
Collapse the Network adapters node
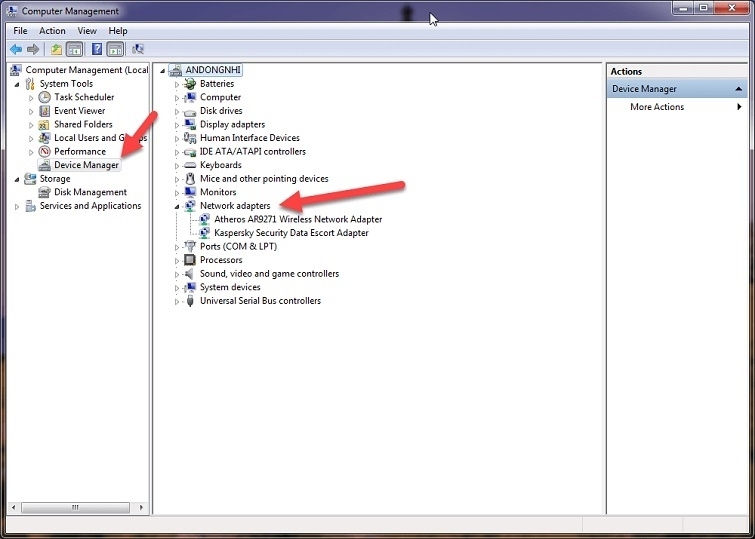coord(177,206)
